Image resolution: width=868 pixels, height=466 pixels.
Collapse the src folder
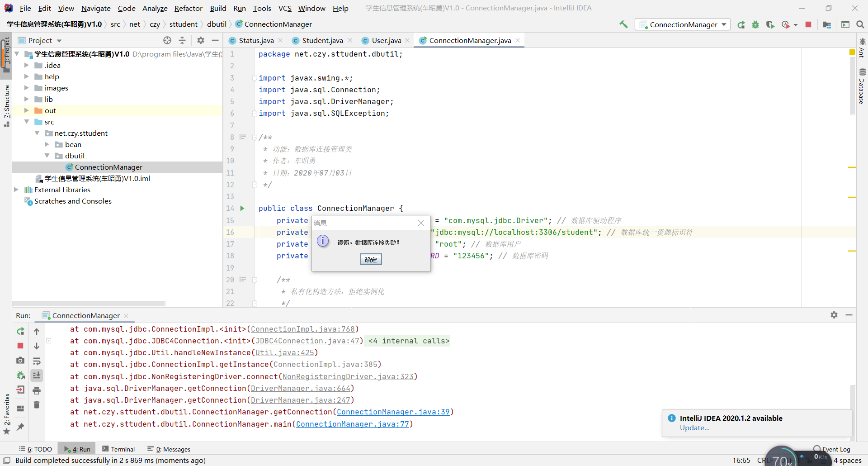[27, 122]
